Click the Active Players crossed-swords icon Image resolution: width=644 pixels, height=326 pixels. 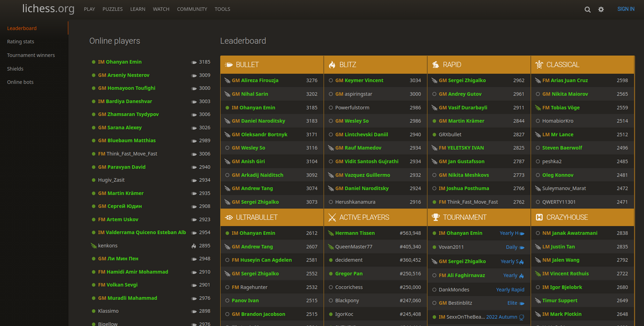[x=332, y=218]
